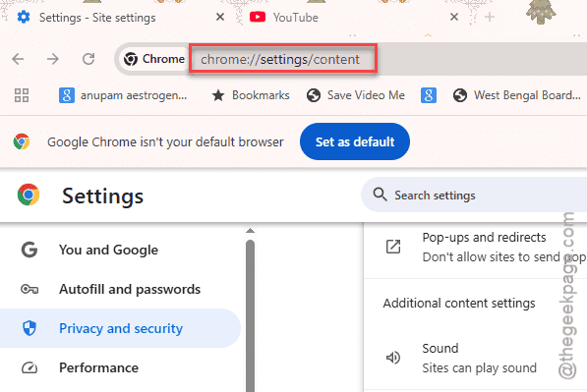Click the search magnifier icon in settings

[380, 195]
